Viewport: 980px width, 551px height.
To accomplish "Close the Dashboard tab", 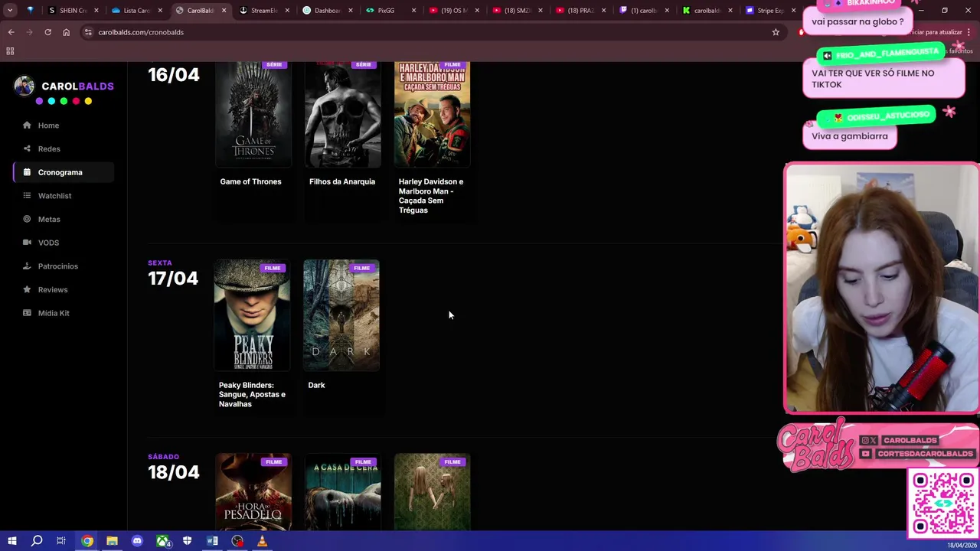I will (x=351, y=11).
